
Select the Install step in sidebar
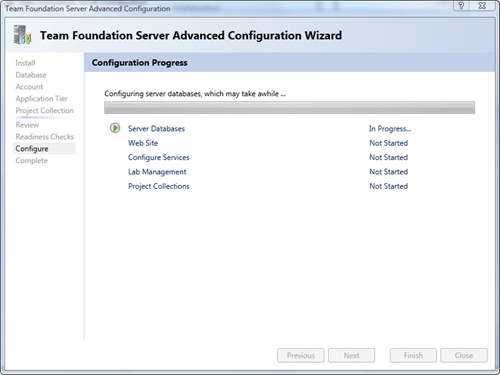pyautogui.click(x=25, y=63)
